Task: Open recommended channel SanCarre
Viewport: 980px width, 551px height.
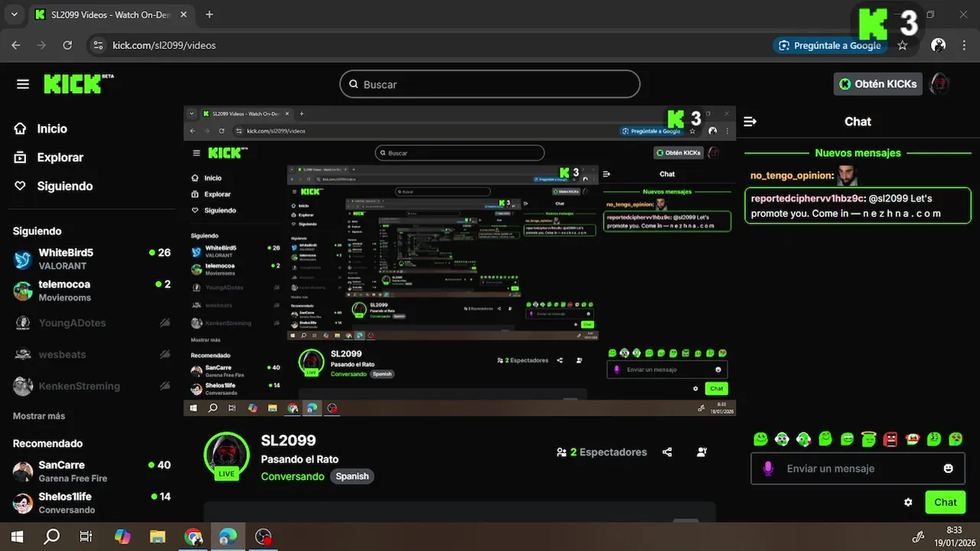Action: [92, 471]
